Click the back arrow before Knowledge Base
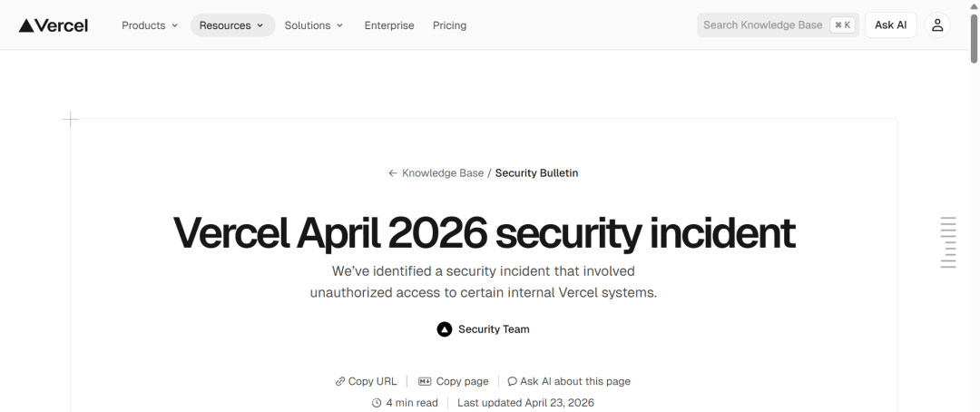 point(393,173)
